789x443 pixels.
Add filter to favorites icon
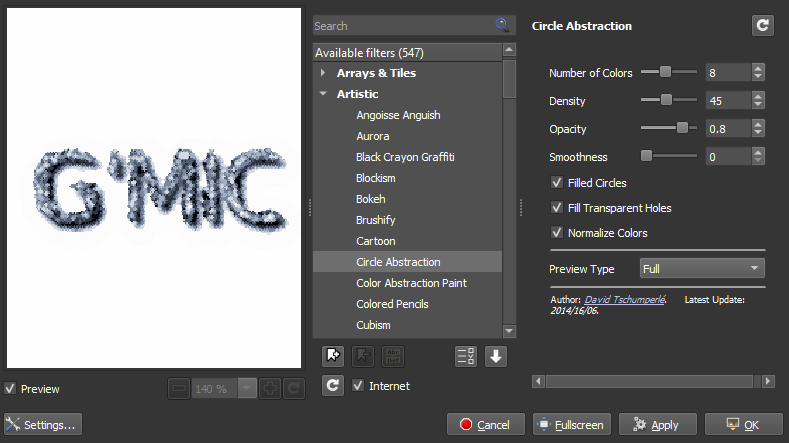pos(333,356)
